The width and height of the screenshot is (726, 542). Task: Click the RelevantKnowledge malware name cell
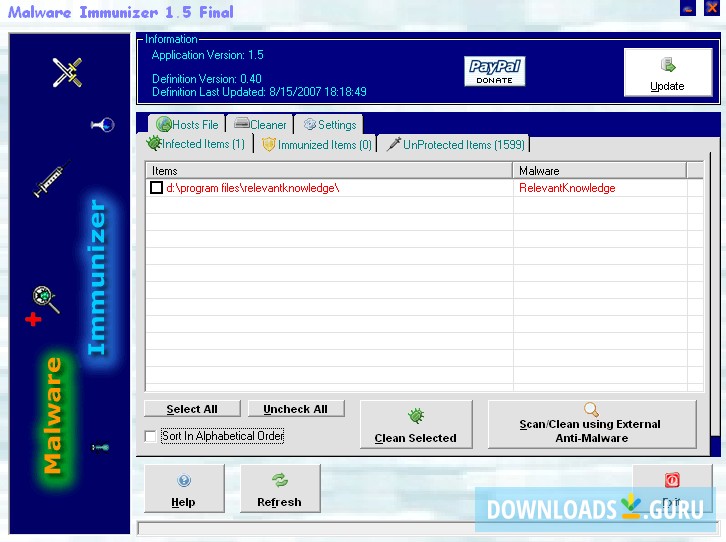pyautogui.click(x=567, y=188)
